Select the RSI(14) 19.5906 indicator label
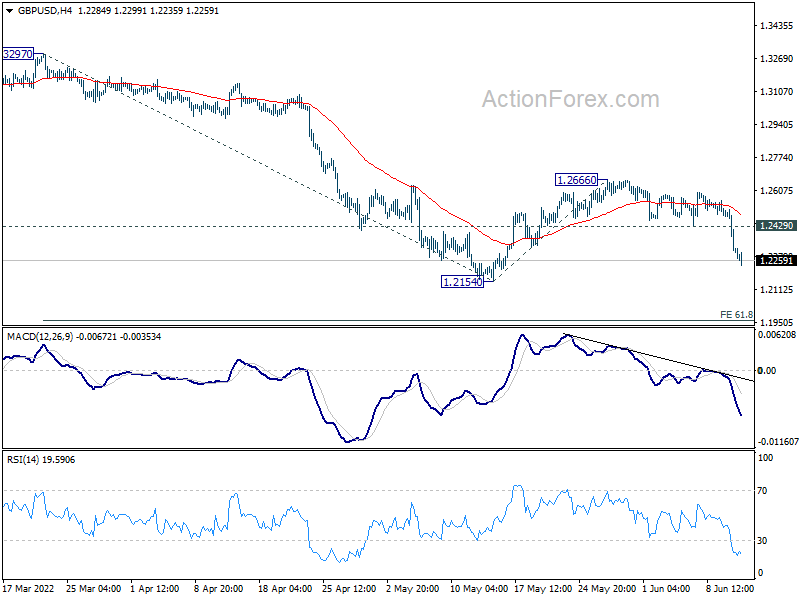This screenshot has height=600, width=800. 41,460
